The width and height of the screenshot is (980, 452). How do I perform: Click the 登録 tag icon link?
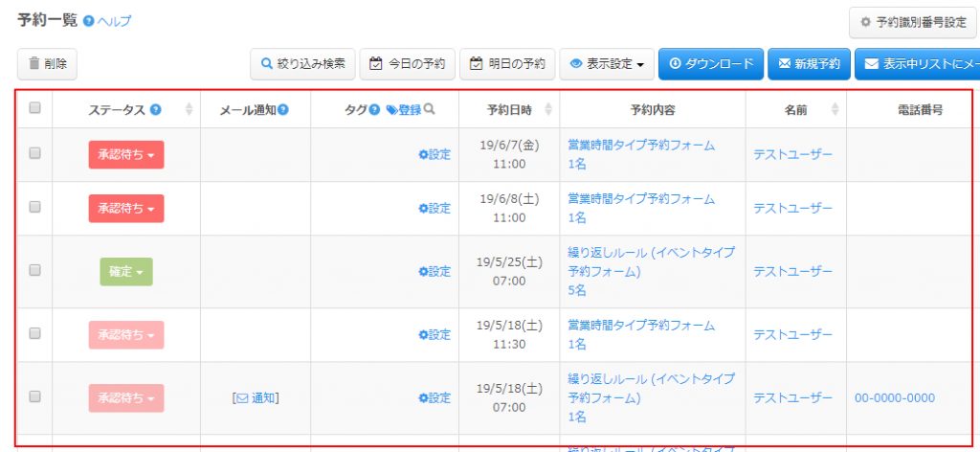tap(403, 110)
